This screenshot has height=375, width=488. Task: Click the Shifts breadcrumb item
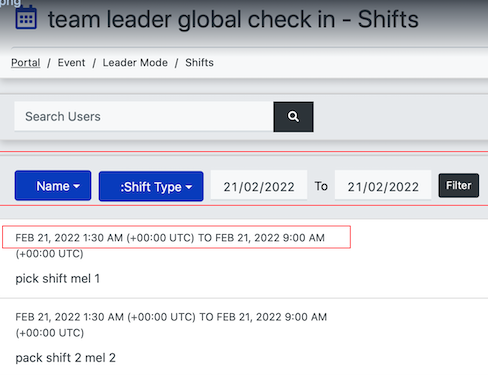pos(199,63)
